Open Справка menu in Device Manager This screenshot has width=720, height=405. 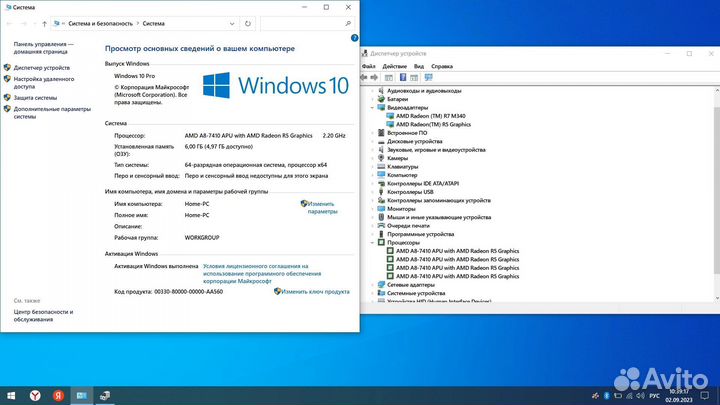pos(442,66)
